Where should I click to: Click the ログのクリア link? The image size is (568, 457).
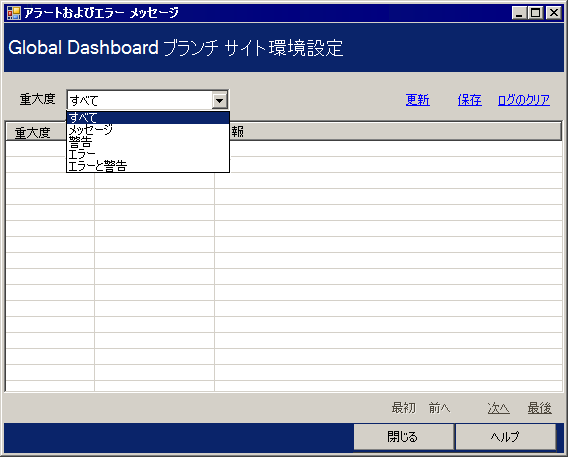524,100
